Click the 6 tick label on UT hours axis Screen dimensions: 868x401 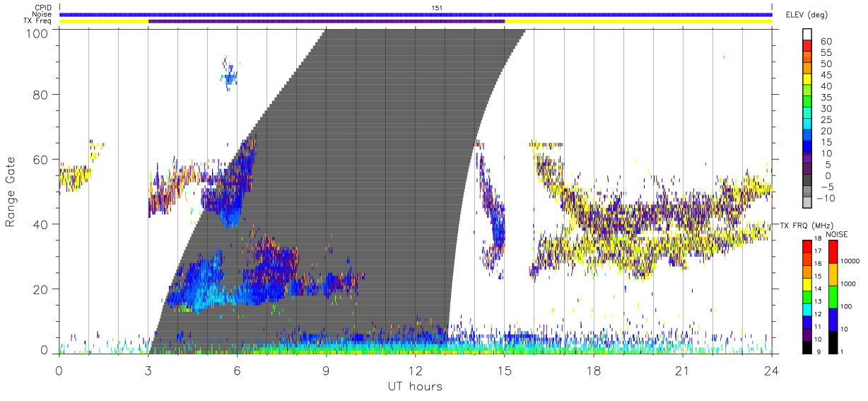coord(237,371)
